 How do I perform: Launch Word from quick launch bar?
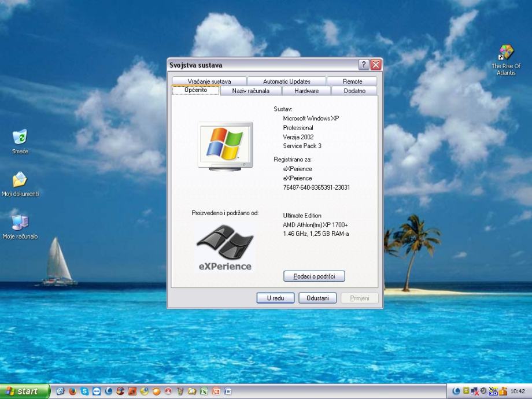228,391
